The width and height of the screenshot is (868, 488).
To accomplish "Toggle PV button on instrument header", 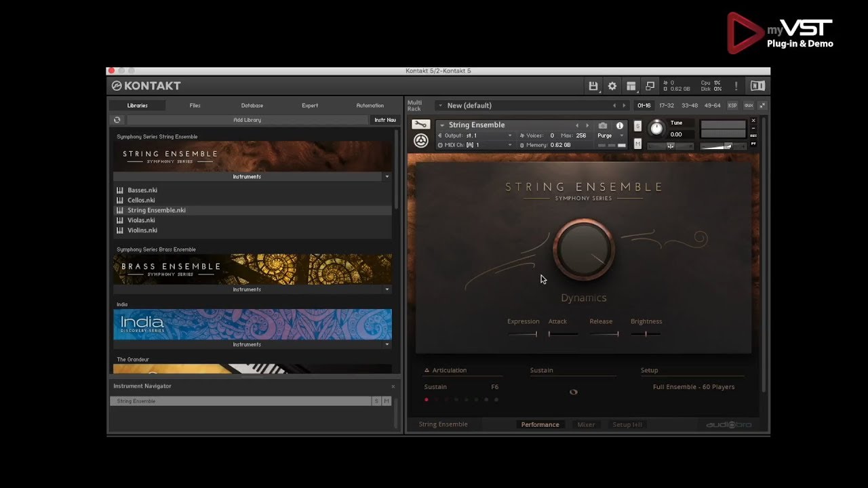I will click(x=753, y=143).
